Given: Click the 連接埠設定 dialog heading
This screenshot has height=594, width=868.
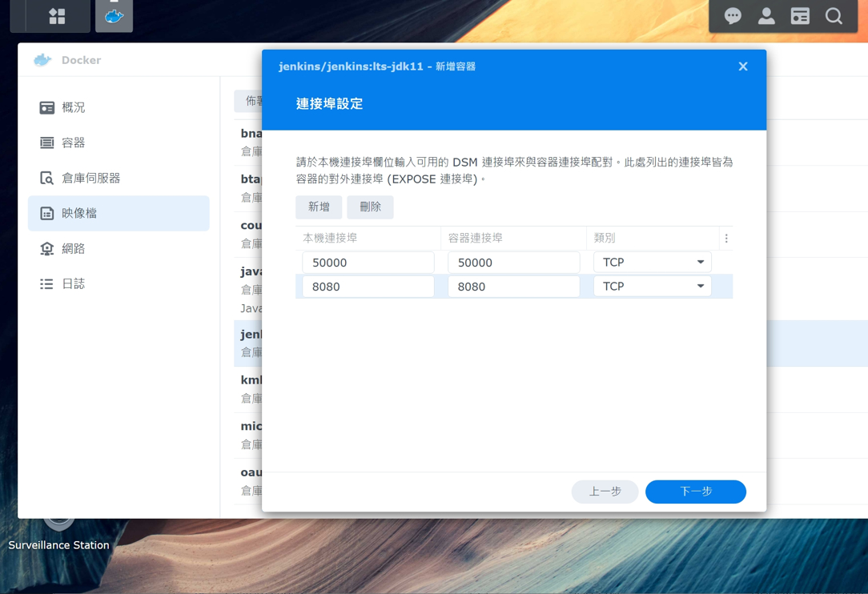Looking at the screenshot, I should pos(329,103).
